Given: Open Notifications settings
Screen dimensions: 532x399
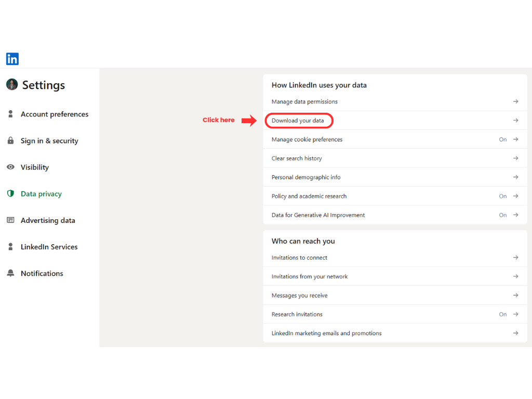Looking at the screenshot, I should click(x=42, y=273).
